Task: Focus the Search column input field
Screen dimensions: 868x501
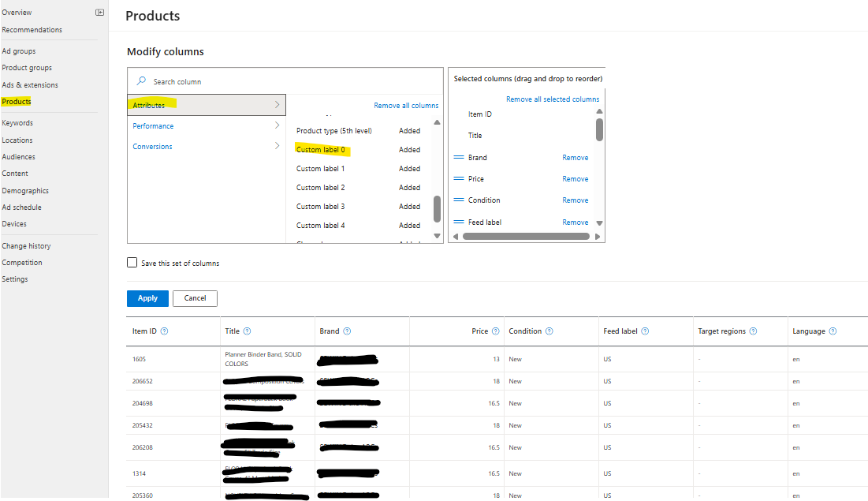Action: click(285, 81)
